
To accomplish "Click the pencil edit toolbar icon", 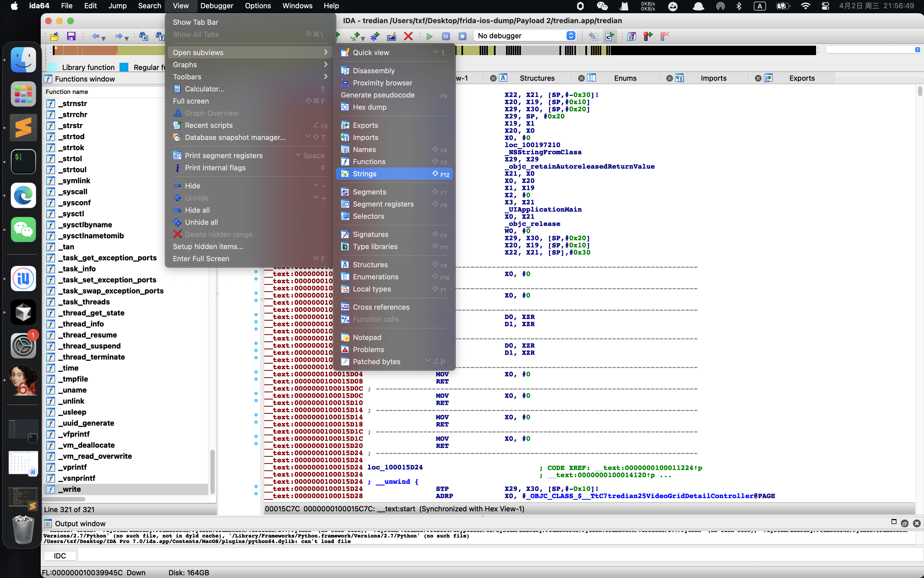I will point(392,36).
